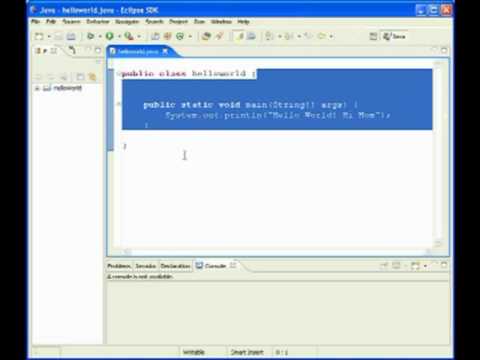This screenshot has height=360, width=480.
Task: Expand the helloworld project tree node
Action: tap(37, 88)
